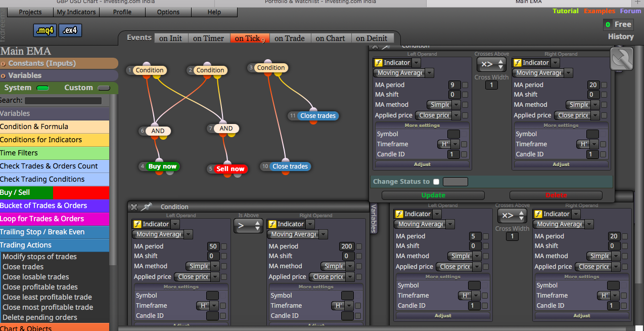
Task: Click the Search input in sidebar
Action: (x=63, y=101)
